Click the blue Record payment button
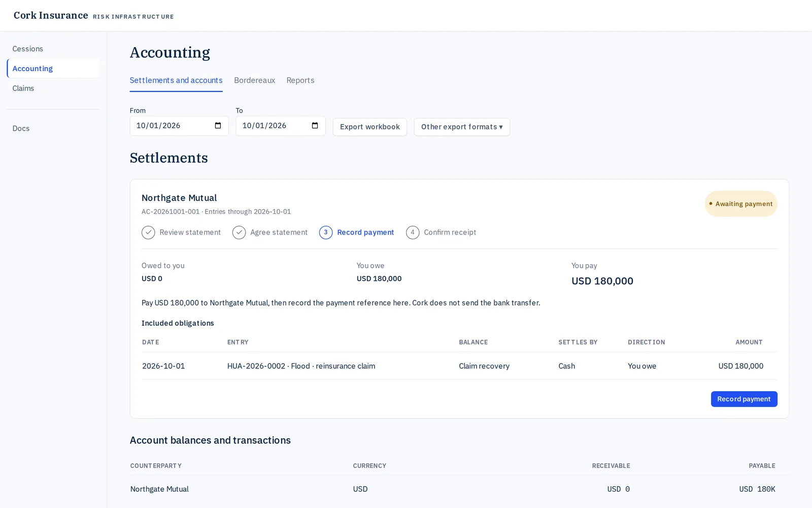Image resolution: width=812 pixels, height=508 pixels. 744,399
